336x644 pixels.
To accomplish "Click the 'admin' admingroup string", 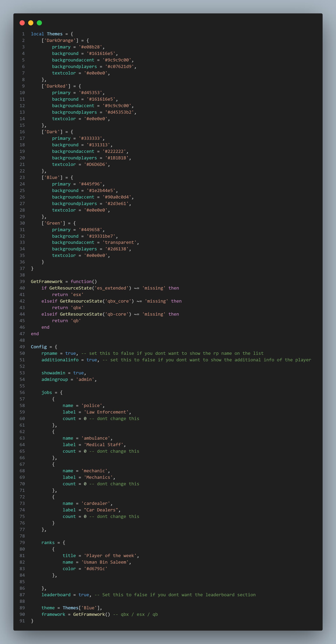I will 85,379.
